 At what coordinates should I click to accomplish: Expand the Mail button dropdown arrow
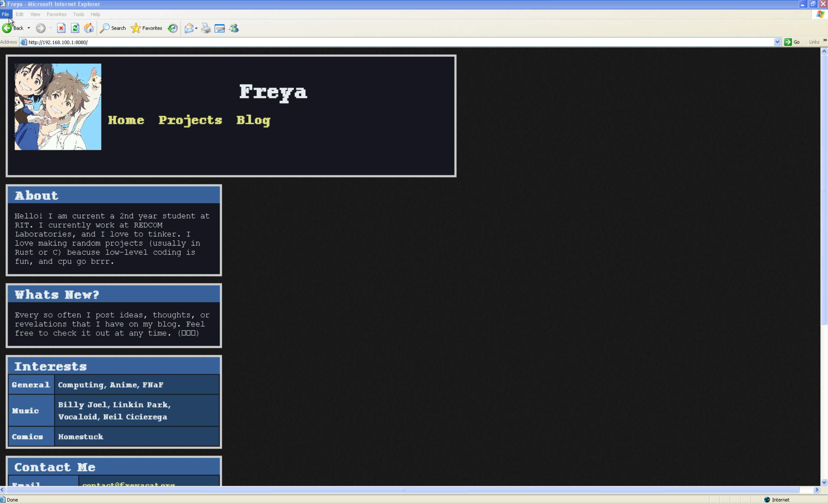pos(196,28)
